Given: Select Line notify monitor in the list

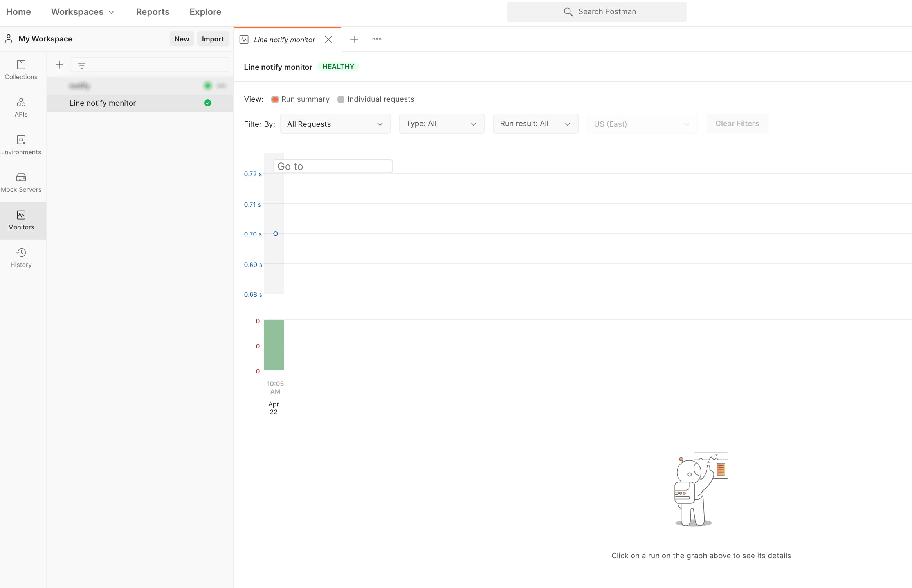Looking at the screenshot, I should pyautogui.click(x=140, y=103).
